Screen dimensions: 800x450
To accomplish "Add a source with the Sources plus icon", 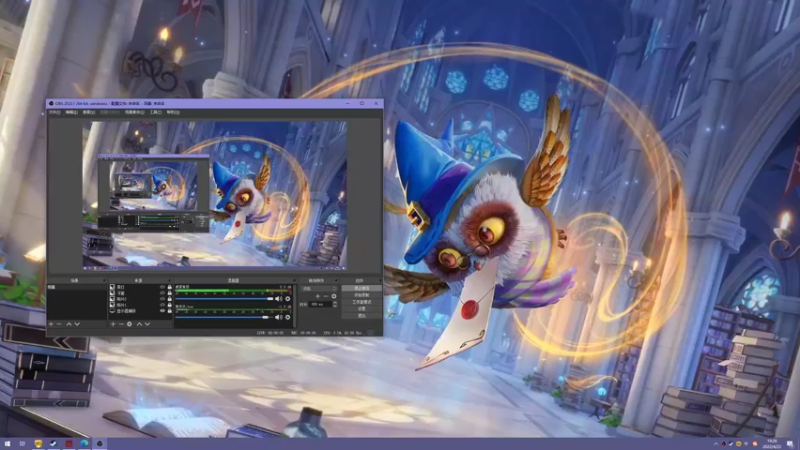I will [113, 324].
